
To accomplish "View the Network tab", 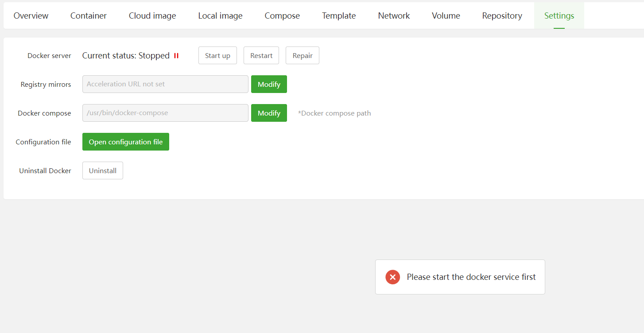I will click(394, 16).
